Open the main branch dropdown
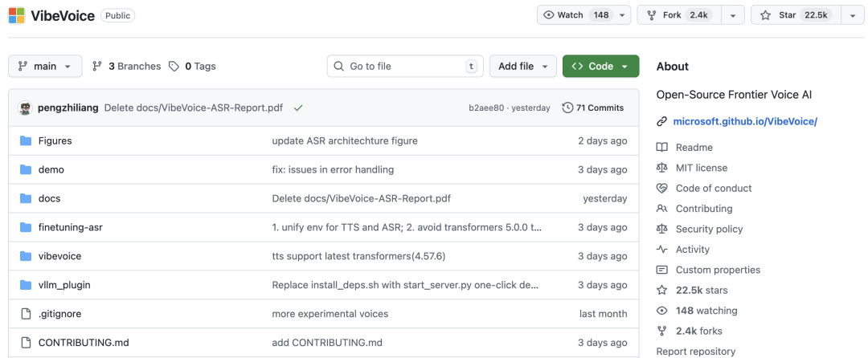868x358 pixels. point(45,66)
